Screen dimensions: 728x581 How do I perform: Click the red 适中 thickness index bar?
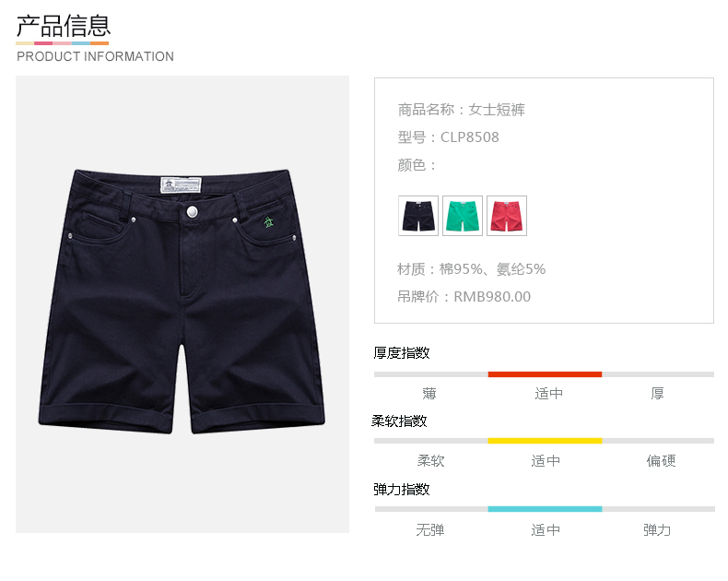(x=545, y=374)
